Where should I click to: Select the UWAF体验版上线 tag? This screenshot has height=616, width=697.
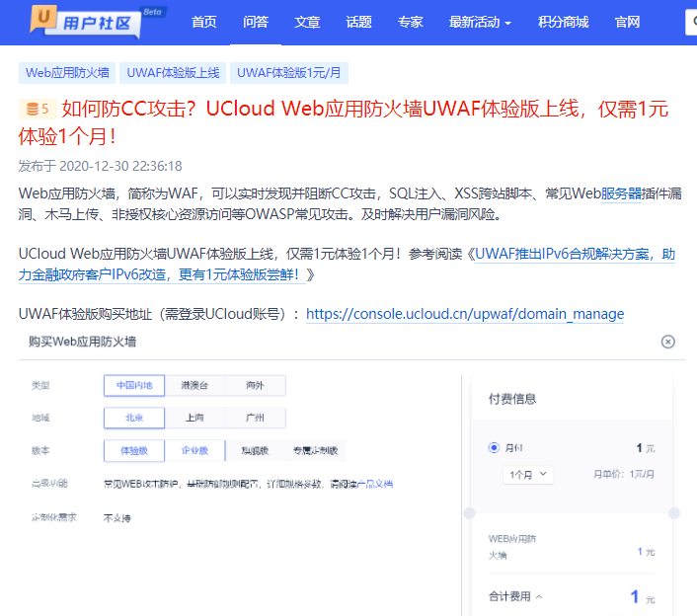click(x=173, y=73)
